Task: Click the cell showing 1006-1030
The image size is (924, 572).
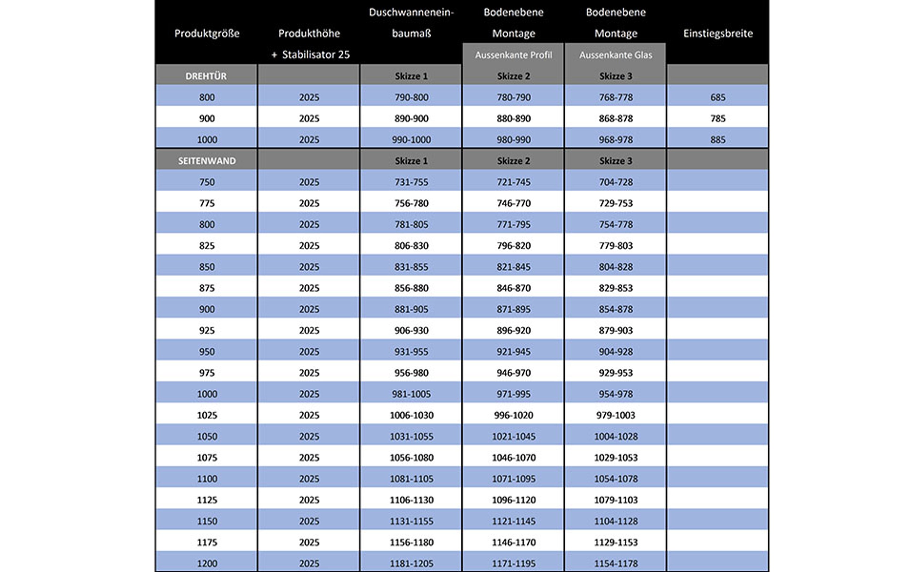Action: 411,415
